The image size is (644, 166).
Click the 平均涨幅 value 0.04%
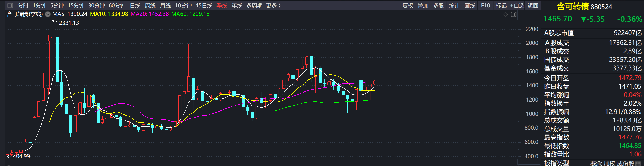633,95
